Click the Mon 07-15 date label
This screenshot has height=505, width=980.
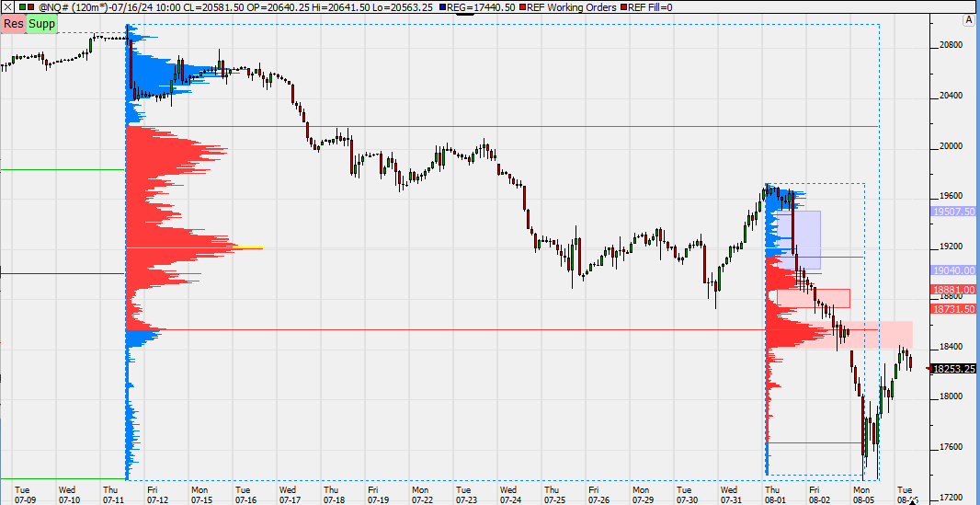click(x=200, y=494)
